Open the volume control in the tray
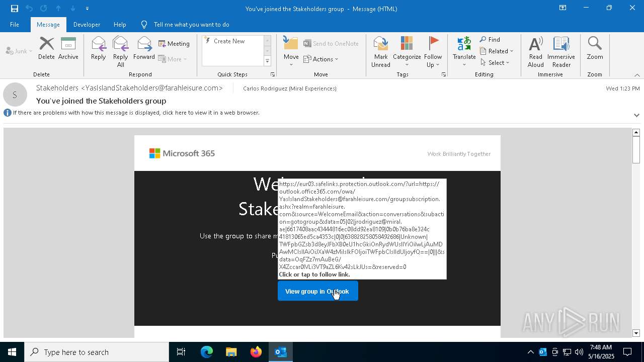 [x=579, y=352]
